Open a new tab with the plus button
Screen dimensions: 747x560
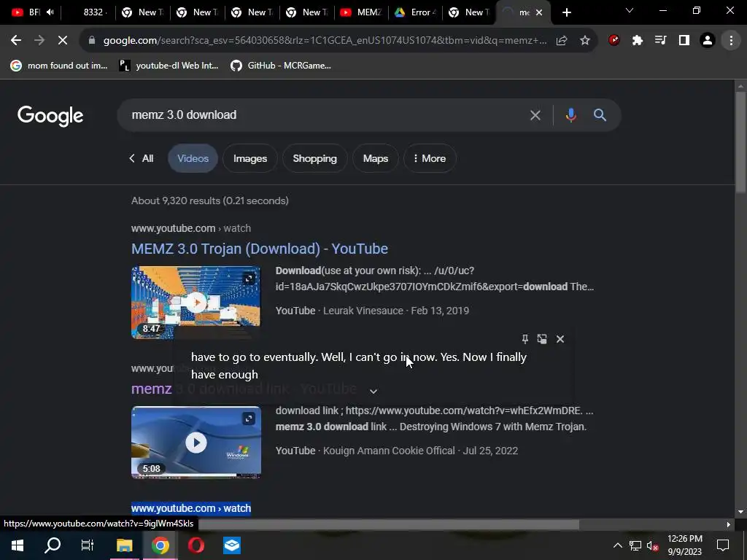tap(566, 13)
